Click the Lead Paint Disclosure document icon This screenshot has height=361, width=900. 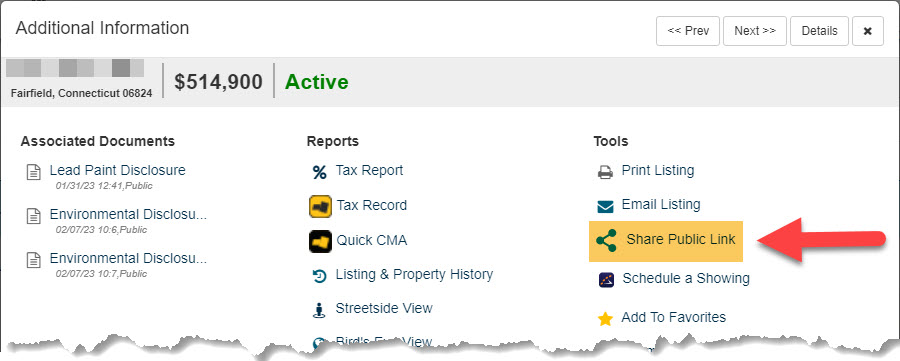[34, 172]
